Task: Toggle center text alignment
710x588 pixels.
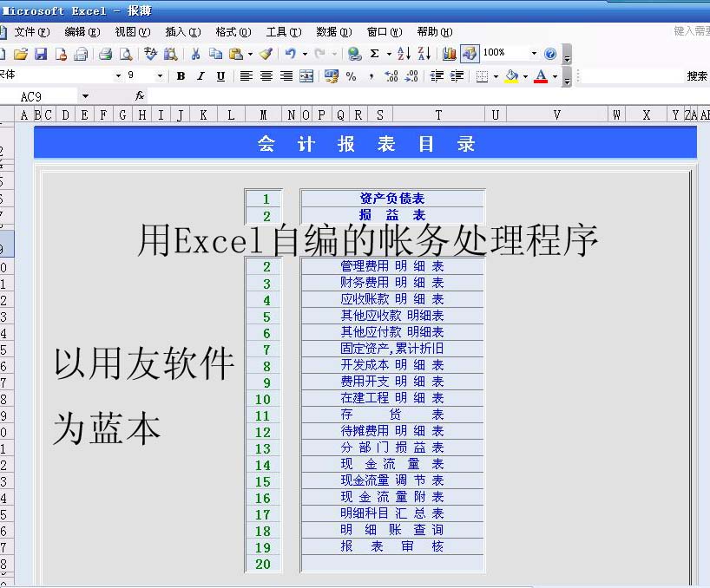Action: (x=266, y=76)
